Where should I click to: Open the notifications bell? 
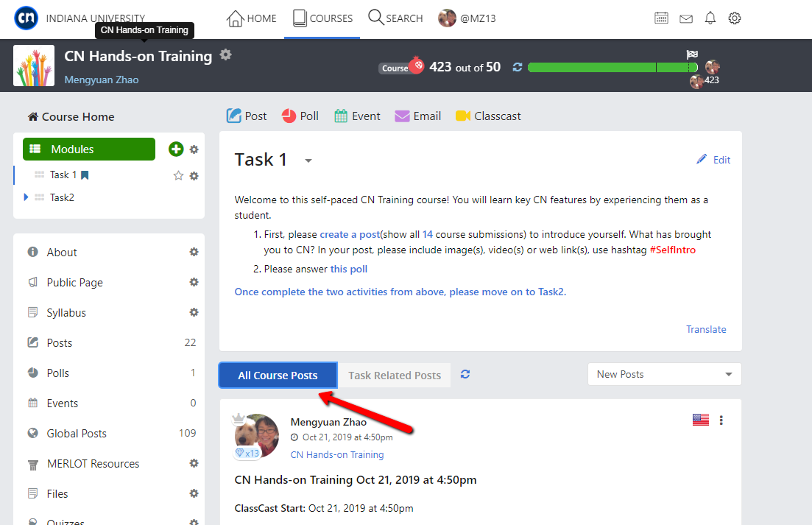(x=710, y=18)
